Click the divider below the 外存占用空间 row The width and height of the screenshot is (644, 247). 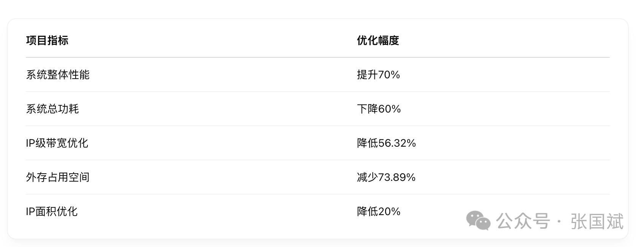[317, 194]
